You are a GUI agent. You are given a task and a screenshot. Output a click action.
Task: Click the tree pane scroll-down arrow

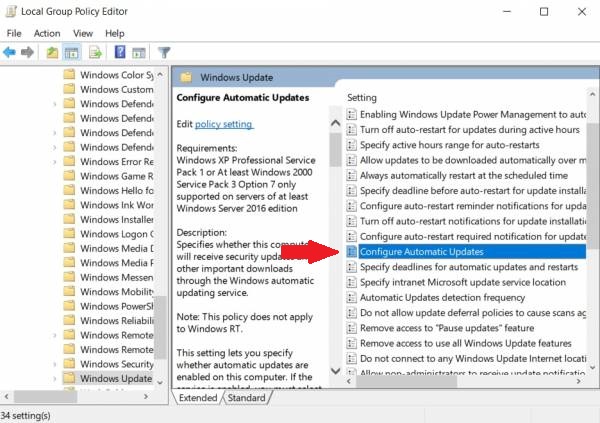point(160,382)
